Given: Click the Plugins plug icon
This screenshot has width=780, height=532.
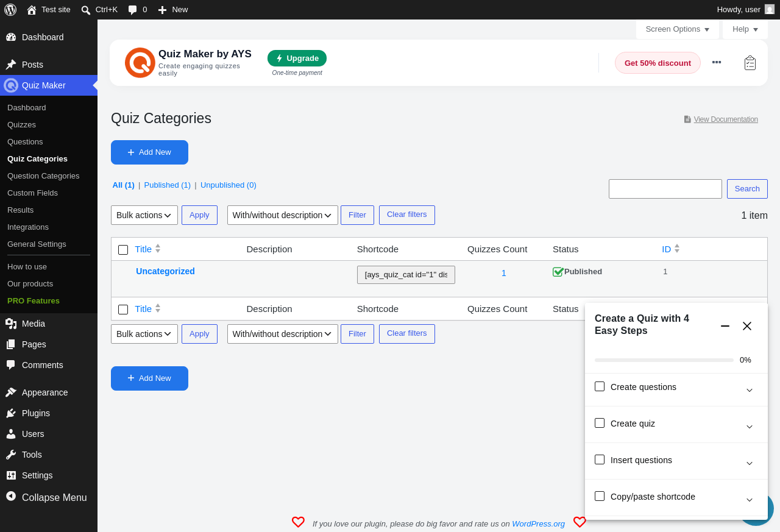Looking at the screenshot, I should (x=11, y=413).
